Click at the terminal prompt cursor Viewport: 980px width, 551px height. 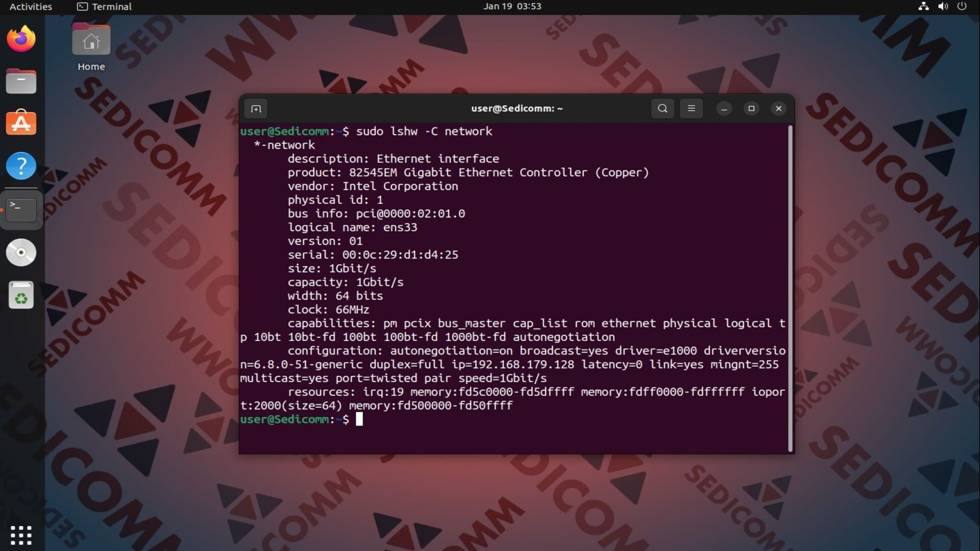pyautogui.click(x=359, y=419)
